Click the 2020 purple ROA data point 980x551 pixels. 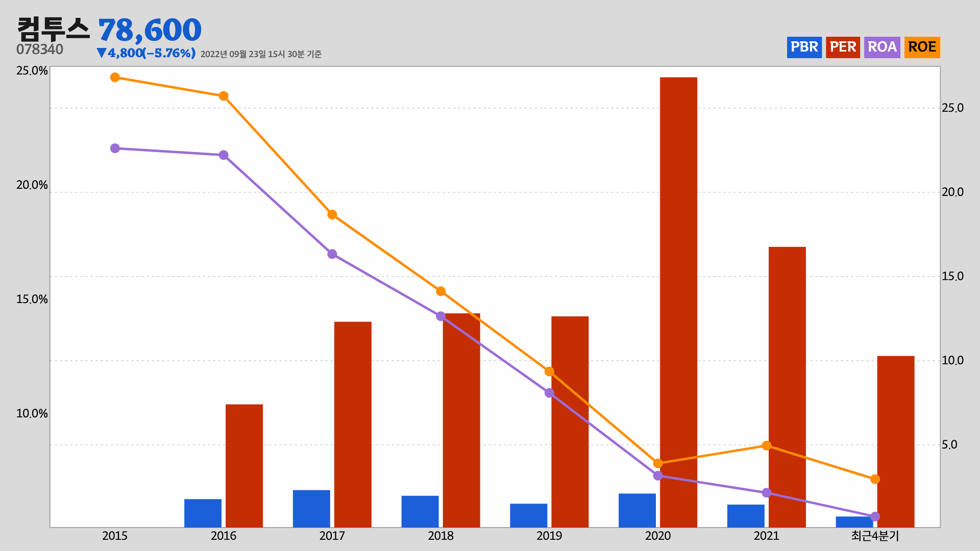tap(658, 475)
